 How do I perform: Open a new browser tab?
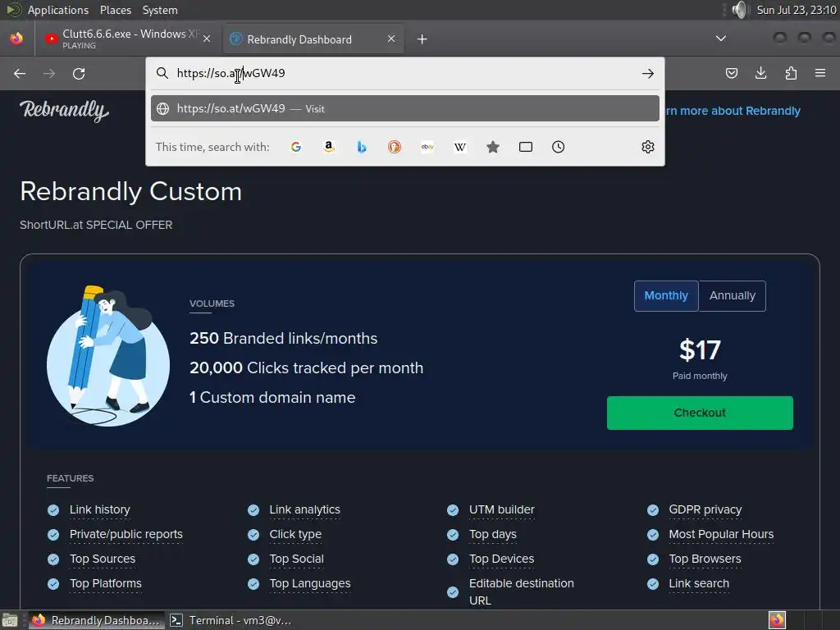(x=422, y=39)
